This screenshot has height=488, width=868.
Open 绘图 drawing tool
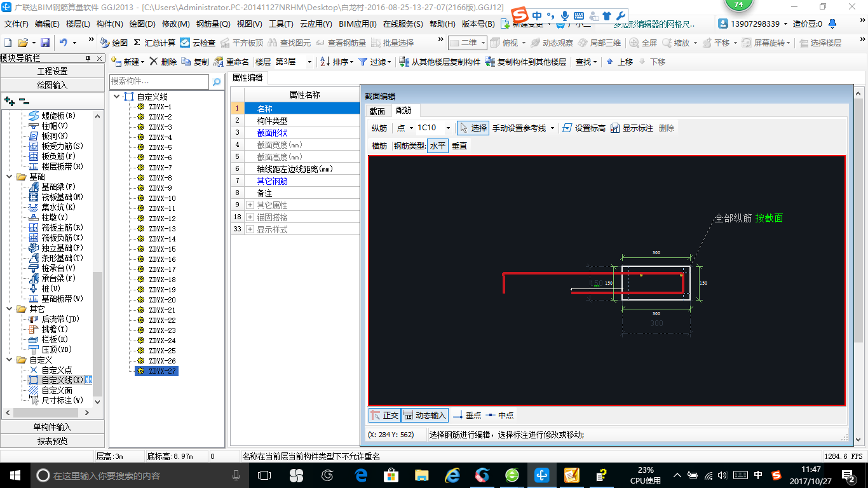(114, 43)
